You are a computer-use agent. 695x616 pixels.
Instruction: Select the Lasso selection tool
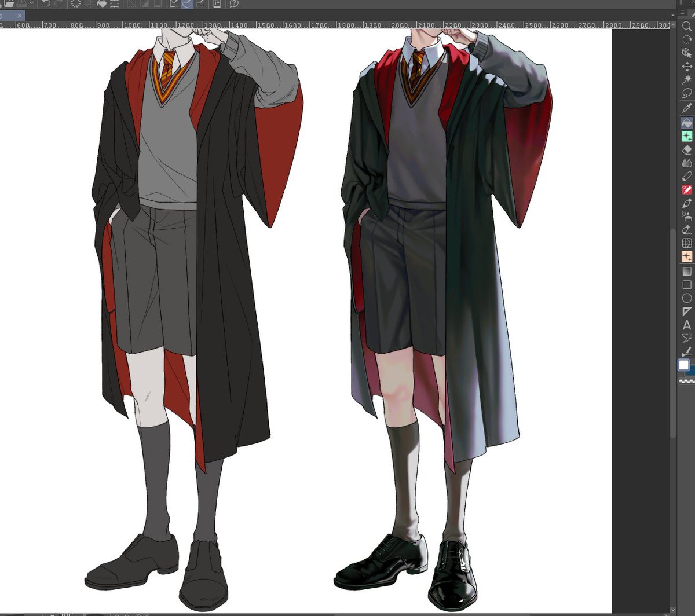pyautogui.click(x=687, y=93)
